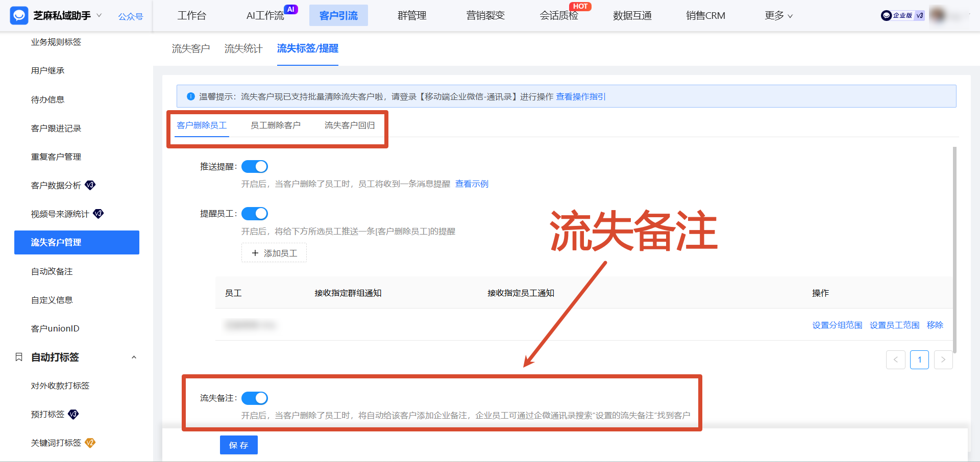Open 待办信息 in the sidebar
This screenshot has height=462, width=980.
[47, 99]
